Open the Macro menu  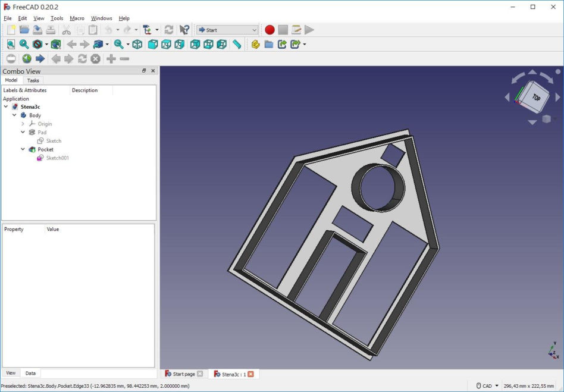coord(77,18)
